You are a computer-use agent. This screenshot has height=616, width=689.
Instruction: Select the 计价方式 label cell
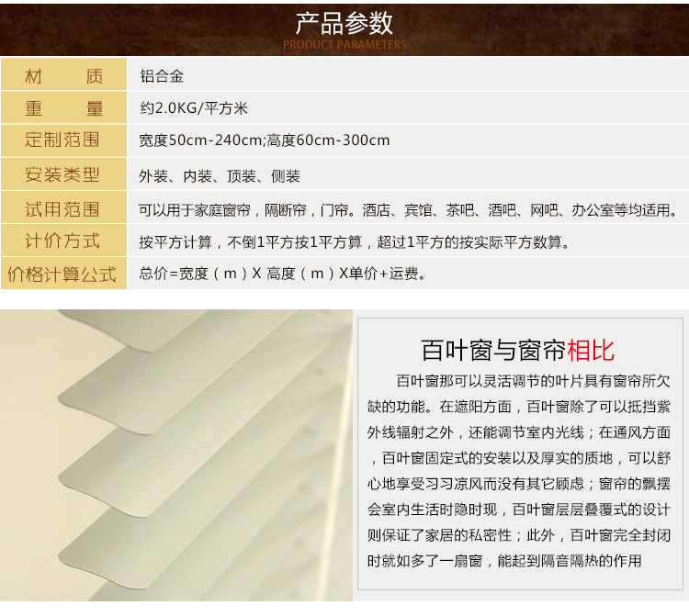(63, 241)
